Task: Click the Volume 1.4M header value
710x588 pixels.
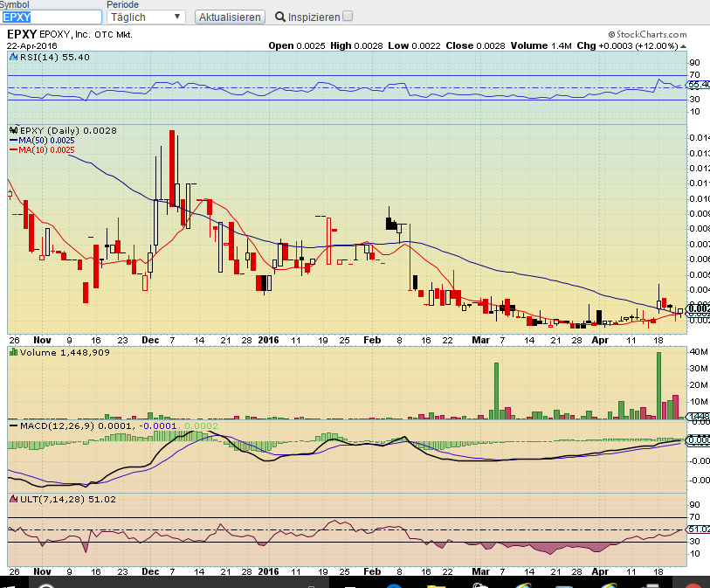Action: (541, 45)
